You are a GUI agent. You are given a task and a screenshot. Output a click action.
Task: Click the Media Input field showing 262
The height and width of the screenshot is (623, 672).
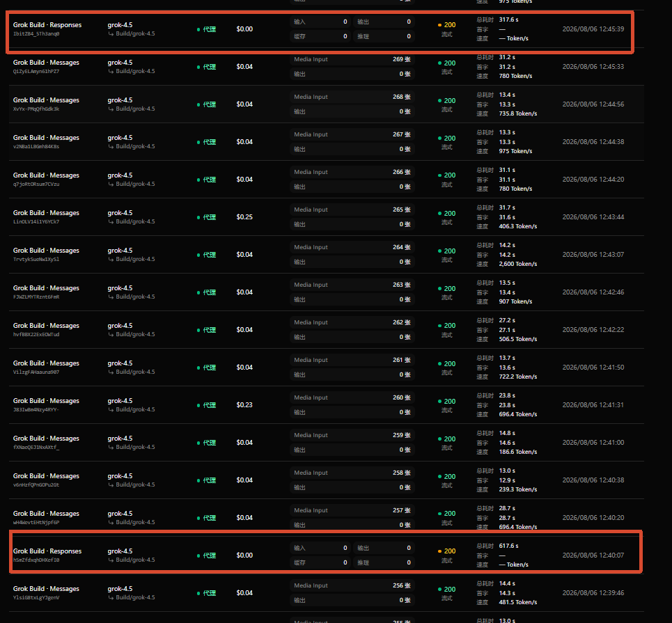click(x=352, y=322)
